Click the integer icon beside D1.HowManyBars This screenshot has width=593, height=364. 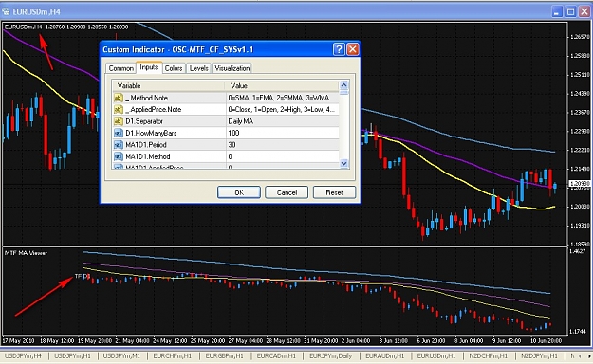[x=119, y=133]
